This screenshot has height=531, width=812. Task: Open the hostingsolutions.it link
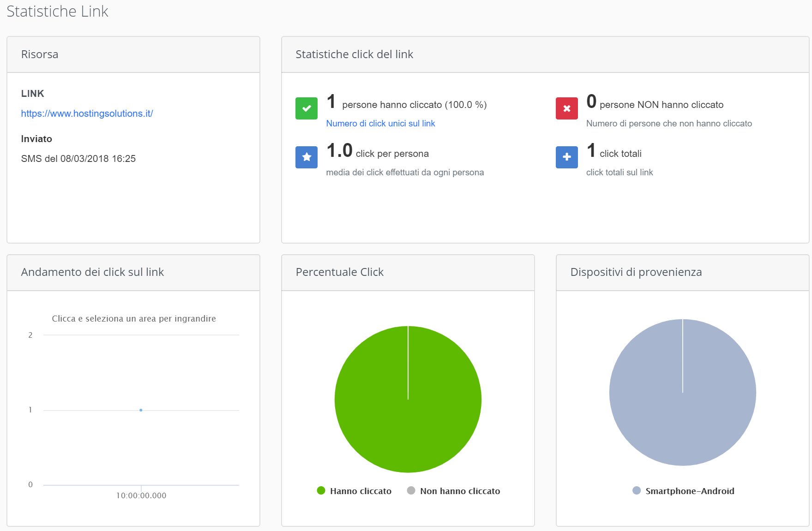click(87, 113)
